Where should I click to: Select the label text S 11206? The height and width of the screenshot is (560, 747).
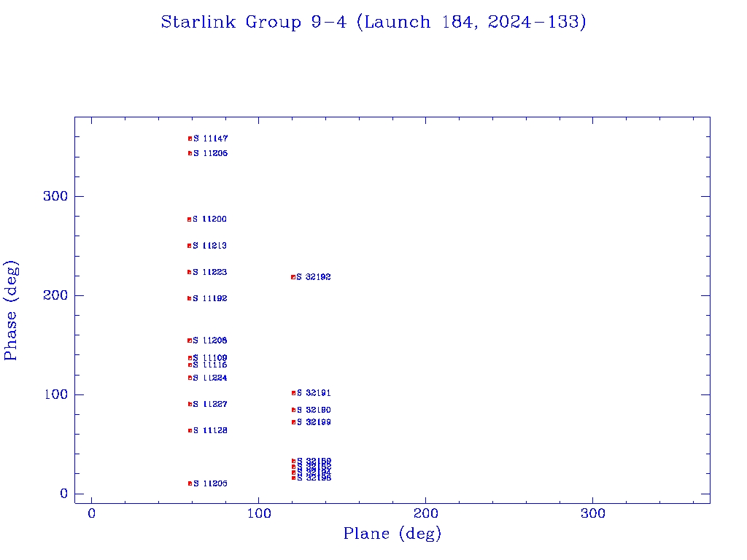click(x=211, y=153)
